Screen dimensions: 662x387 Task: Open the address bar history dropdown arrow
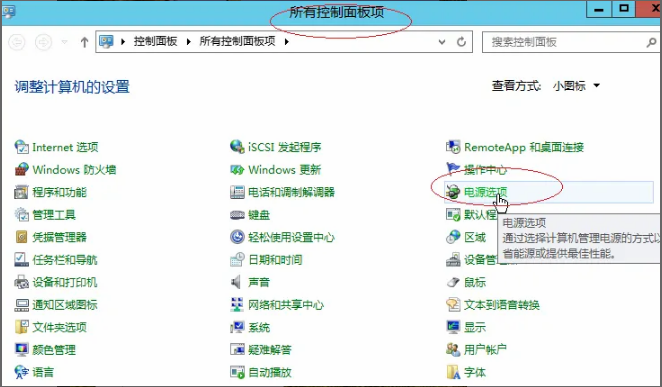tap(442, 42)
